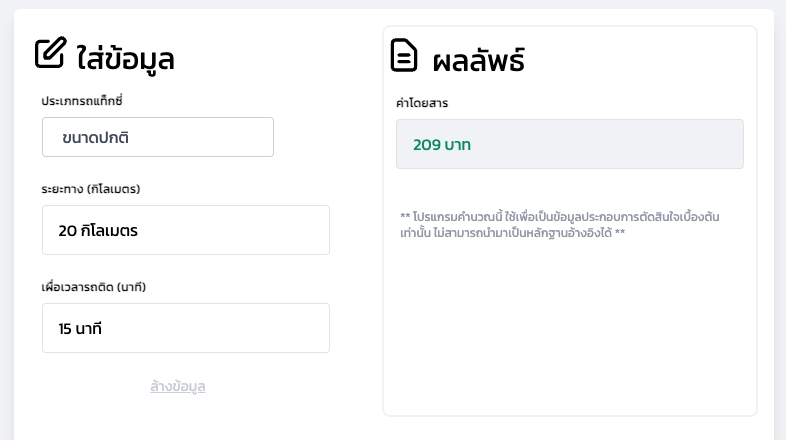Click the document icon beside ผลลัพธ์

403,55
